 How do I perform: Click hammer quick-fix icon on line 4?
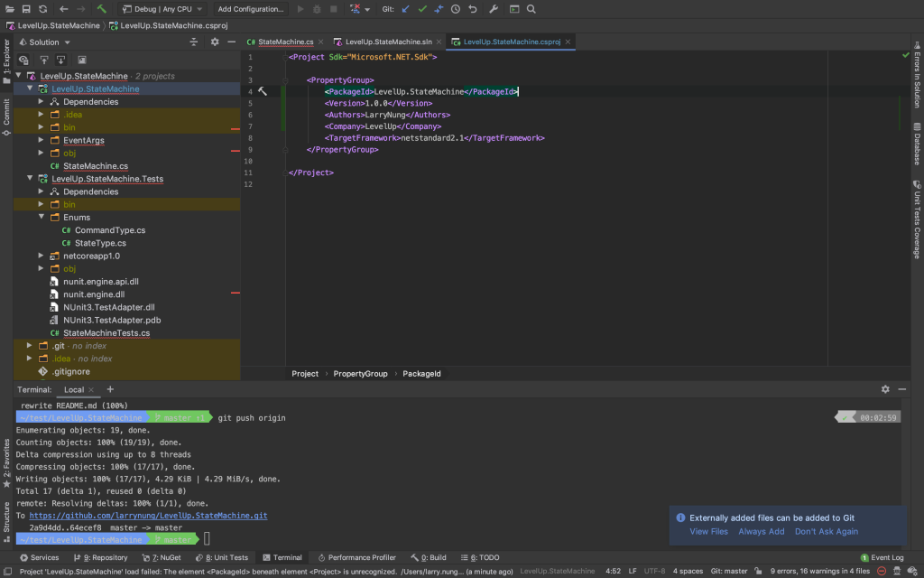[x=263, y=91]
